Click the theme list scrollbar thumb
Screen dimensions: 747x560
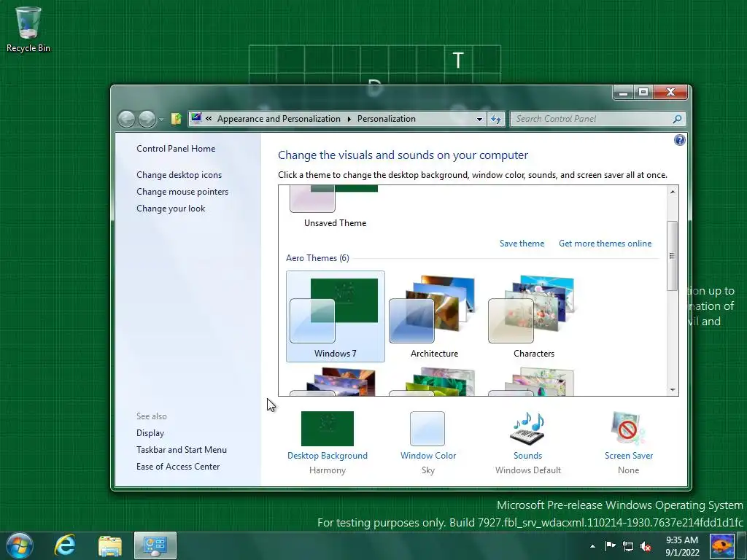(x=672, y=256)
